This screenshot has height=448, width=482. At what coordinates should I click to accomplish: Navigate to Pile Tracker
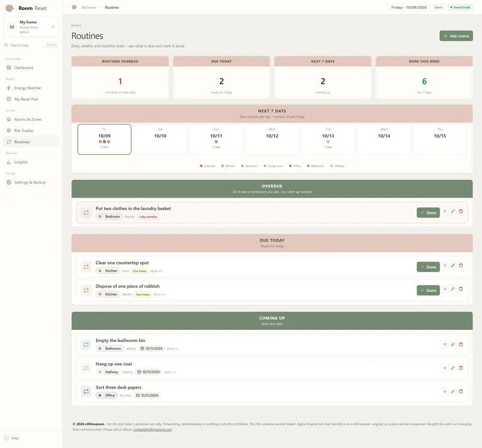click(31, 131)
